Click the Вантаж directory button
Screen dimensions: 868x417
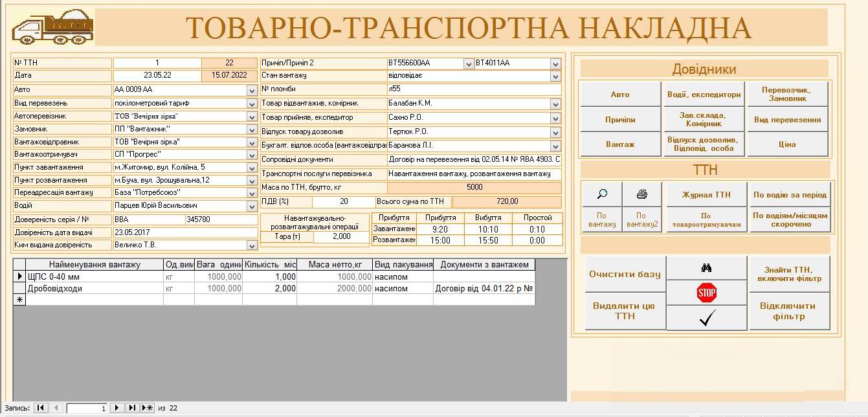pyautogui.click(x=620, y=144)
